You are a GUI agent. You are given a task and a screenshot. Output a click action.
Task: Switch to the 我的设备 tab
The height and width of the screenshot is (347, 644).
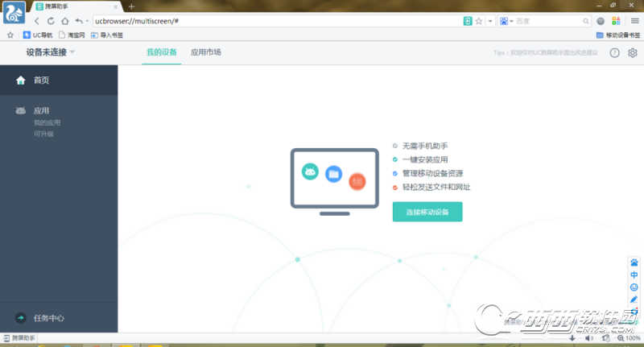pos(162,52)
